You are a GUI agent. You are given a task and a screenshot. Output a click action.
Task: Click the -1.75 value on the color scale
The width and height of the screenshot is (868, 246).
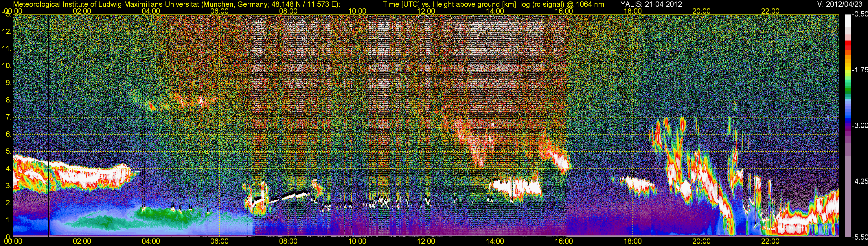click(860, 70)
